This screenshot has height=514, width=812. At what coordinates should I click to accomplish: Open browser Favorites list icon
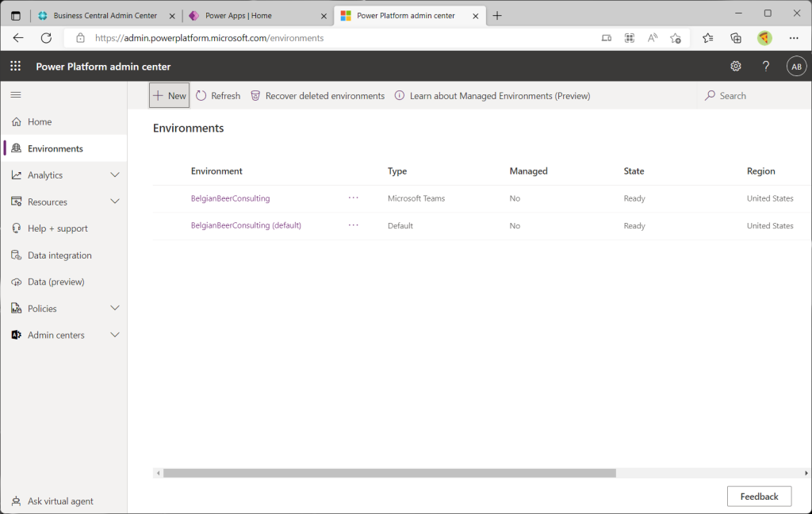[x=708, y=38]
